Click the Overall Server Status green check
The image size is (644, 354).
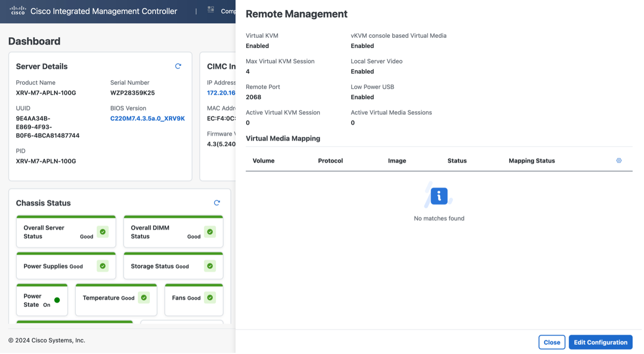pyautogui.click(x=103, y=231)
